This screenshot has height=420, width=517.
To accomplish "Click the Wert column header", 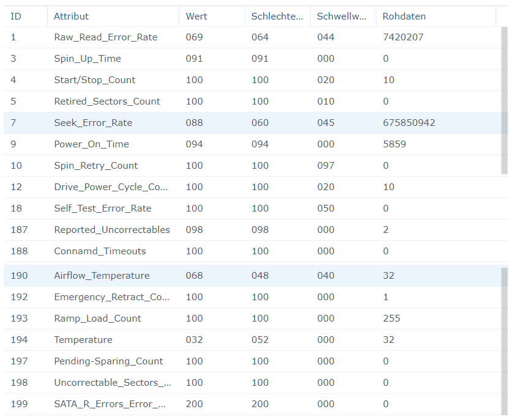I will coord(212,16).
